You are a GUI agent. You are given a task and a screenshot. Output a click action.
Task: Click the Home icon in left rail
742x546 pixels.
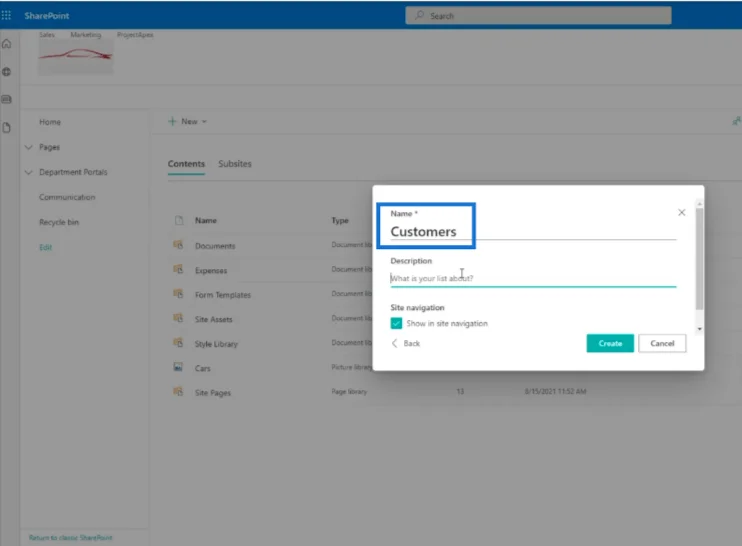pos(7,44)
